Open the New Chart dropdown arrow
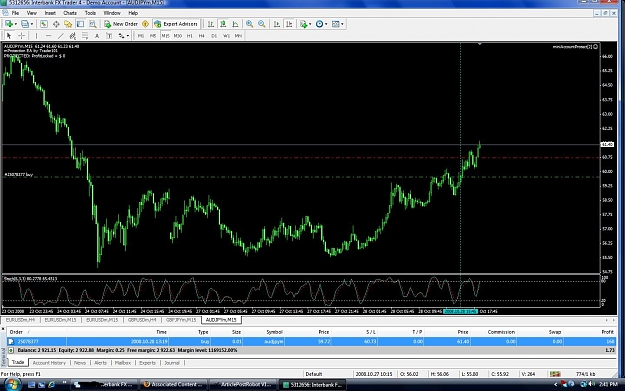This screenshot has height=391, width=625. click(15, 24)
